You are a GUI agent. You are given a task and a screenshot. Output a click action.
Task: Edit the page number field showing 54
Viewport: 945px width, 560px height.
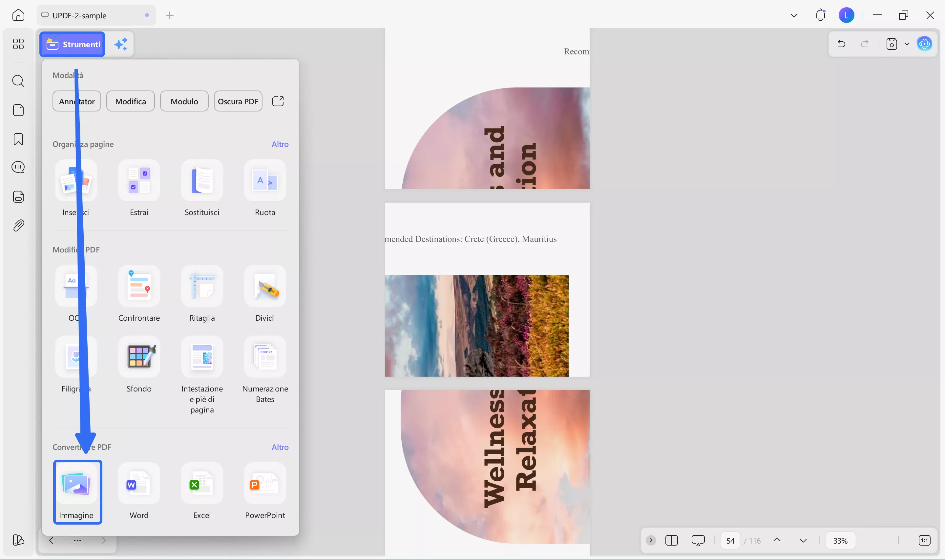click(730, 540)
